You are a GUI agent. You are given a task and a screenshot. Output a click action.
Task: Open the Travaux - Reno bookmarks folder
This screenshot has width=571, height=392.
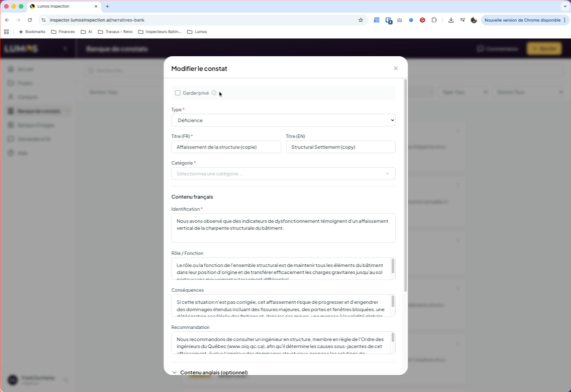[115, 32]
